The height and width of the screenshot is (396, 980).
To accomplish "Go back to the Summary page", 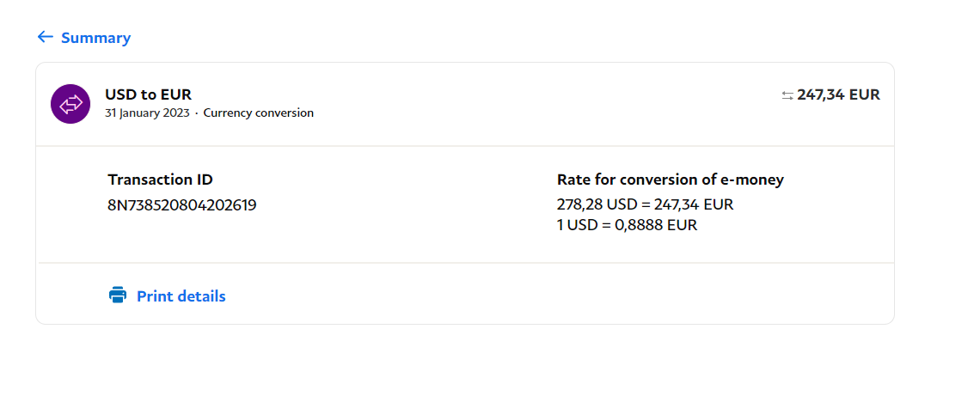I will pos(95,38).
